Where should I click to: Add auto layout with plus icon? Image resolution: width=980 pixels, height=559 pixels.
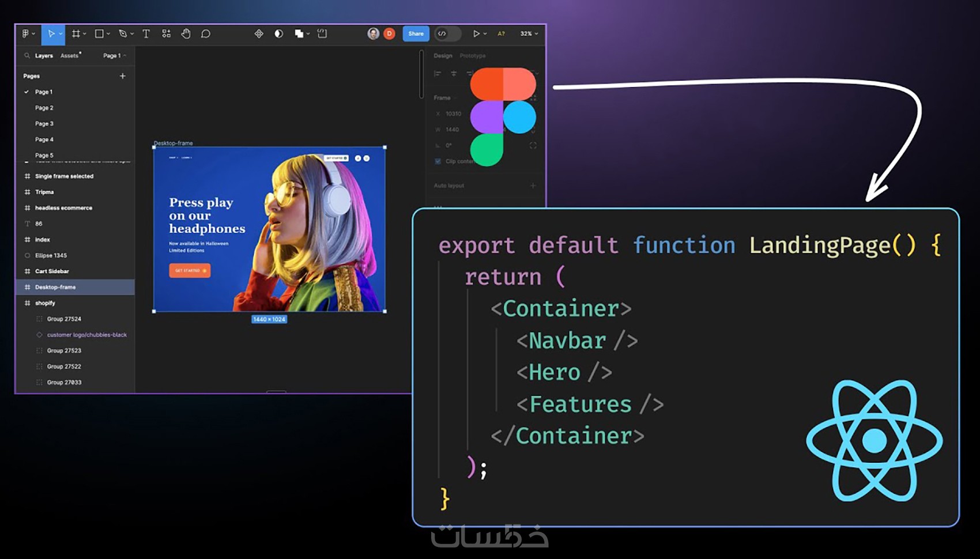click(x=533, y=186)
